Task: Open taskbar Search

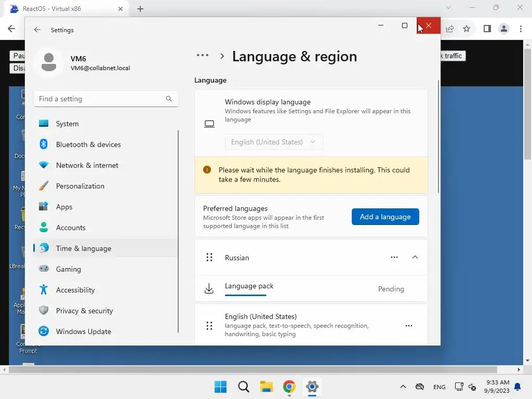Action: tap(244, 387)
